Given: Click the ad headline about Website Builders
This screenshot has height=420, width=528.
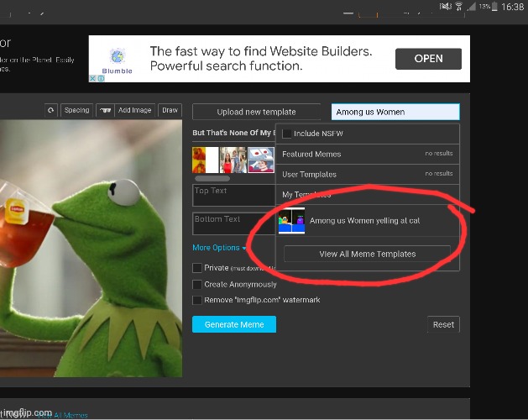Looking at the screenshot, I should [261, 59].
